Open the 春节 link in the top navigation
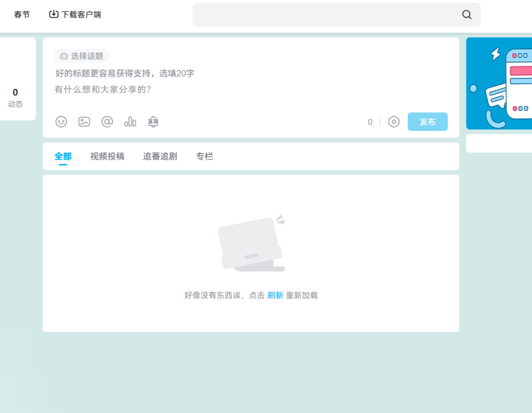The width and height of the screenshot is (532, 413). point(22,15)
